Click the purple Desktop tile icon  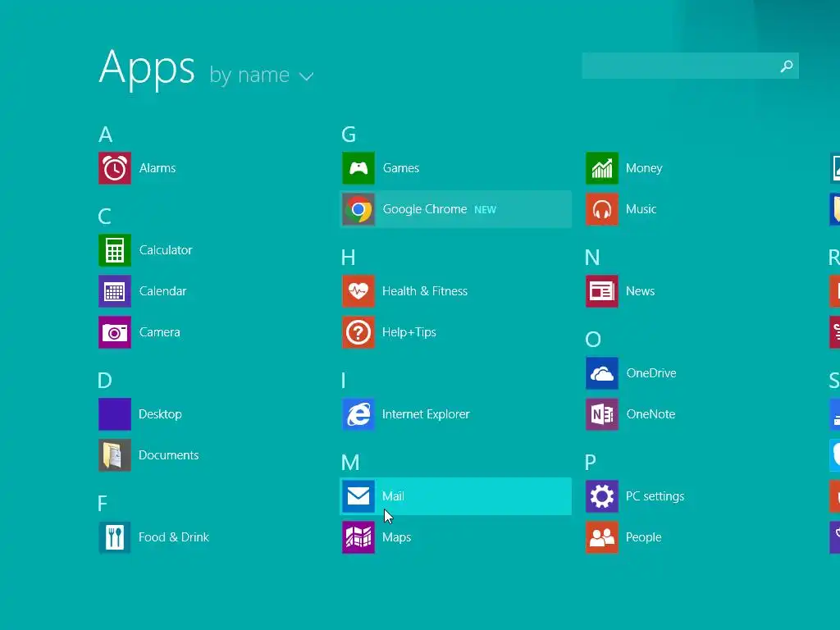[x=115, y=414]
